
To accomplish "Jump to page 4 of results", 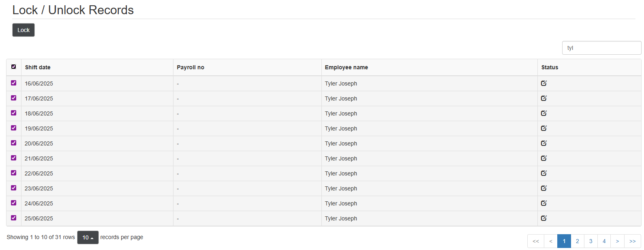I will [604, 241].
